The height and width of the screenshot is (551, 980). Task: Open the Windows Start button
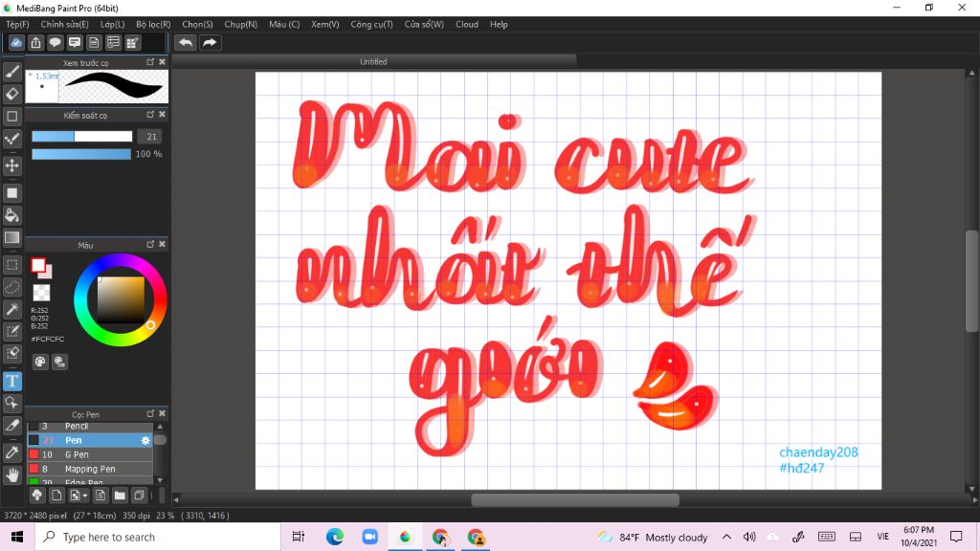point(17,538)
